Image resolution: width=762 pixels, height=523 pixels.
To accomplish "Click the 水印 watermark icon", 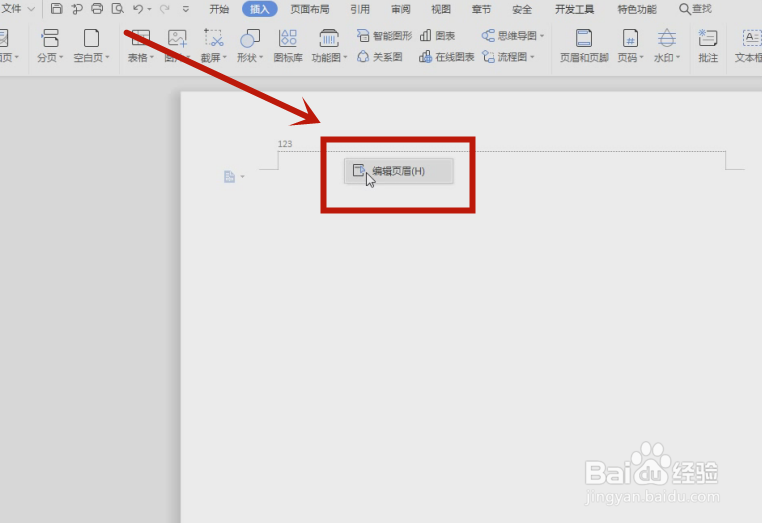I will point(666,38).
